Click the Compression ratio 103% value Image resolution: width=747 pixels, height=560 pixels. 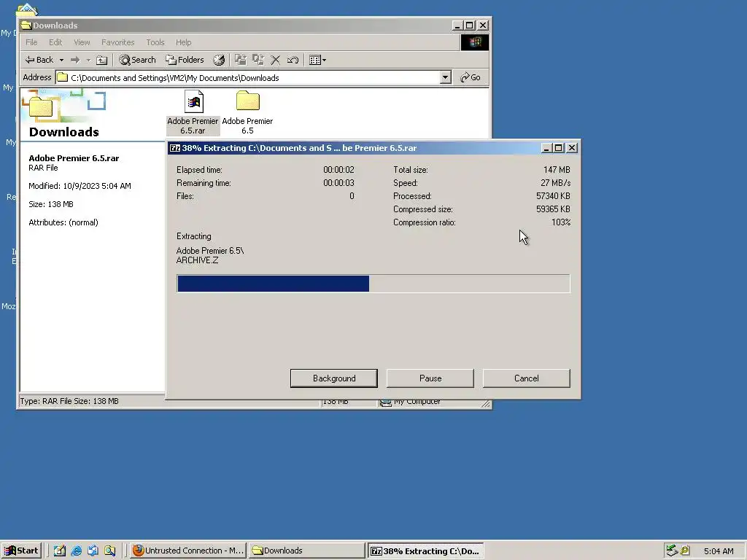(x=561, y=222)
